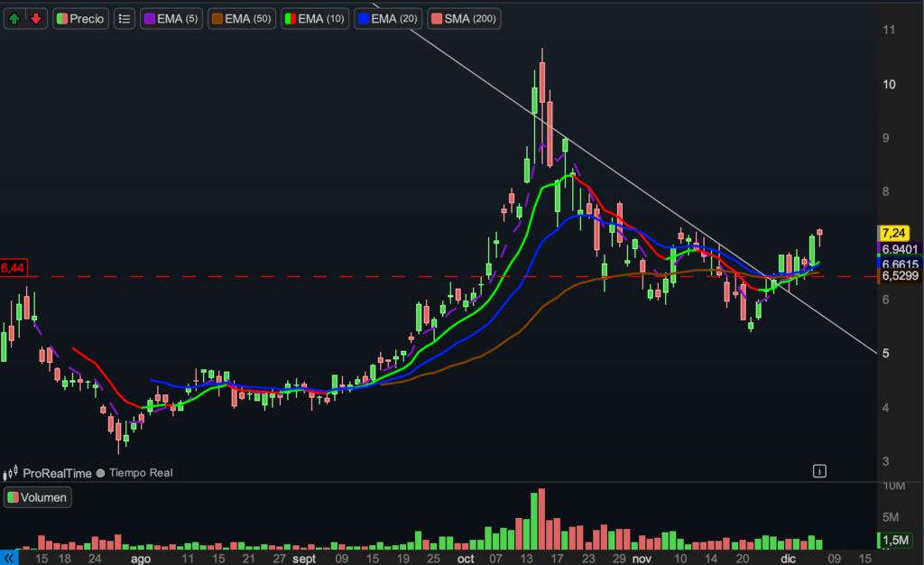
Task: Click the ProRealTime candlestick logo icon
Action: (x=12, y=472)
